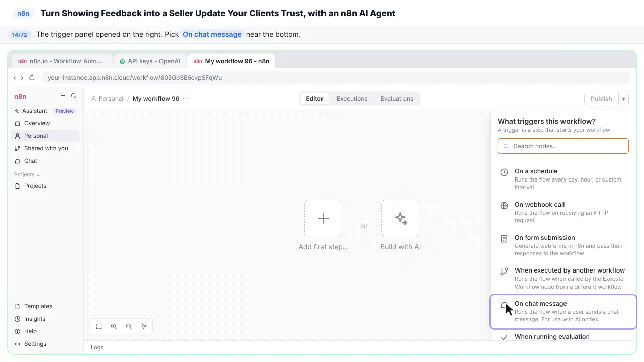
Task: Reload the page with the refresh icon
Action: [32, 78]
